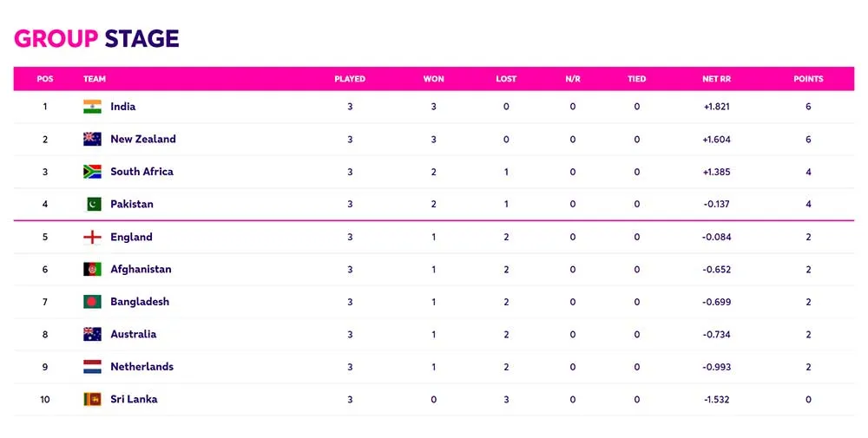
Task: Click the India flag icon
Action: (93, 107)
